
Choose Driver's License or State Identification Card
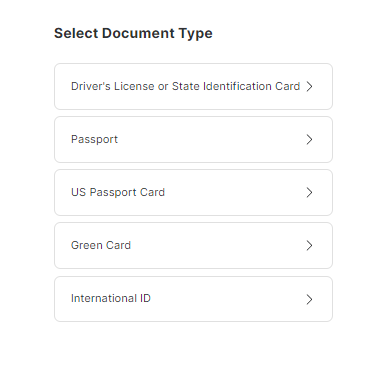[x=193, y=86]
